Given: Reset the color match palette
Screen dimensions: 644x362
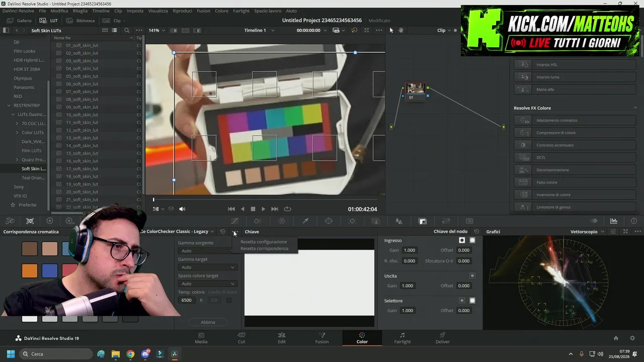Looking at the screenshot, I should 222,232.
